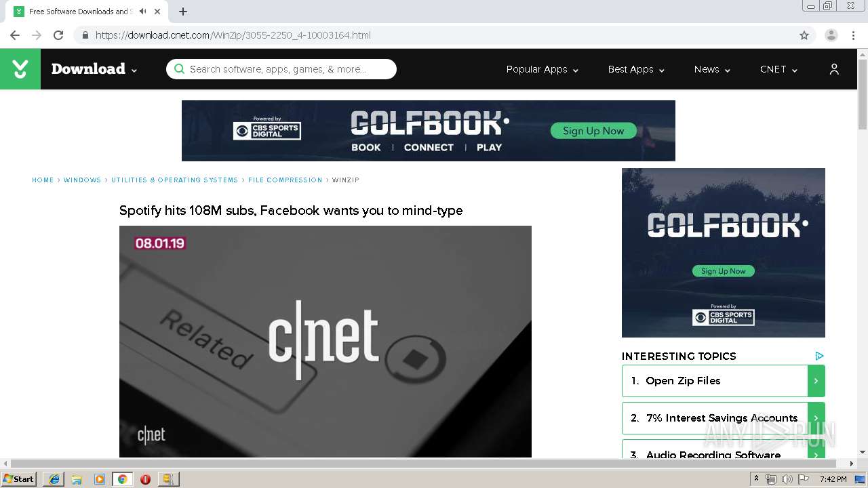Reload the page with refresh icon
This screenshot has height=488, width=868.
point(58,35)
